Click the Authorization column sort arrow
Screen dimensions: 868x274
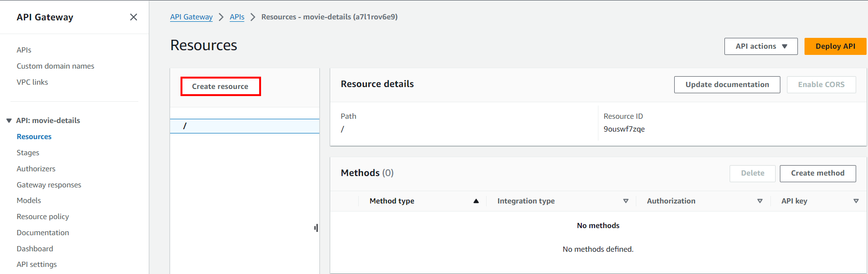[759, 201]
